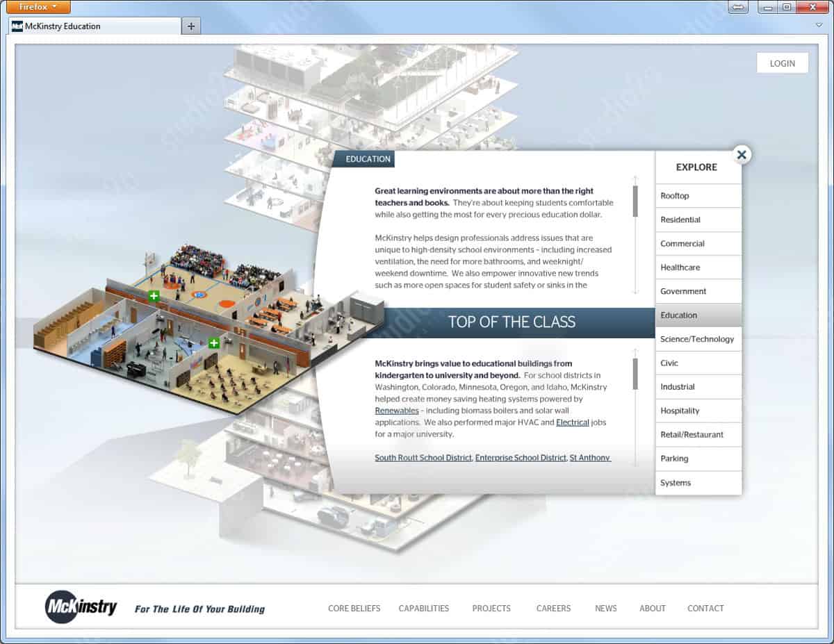Click the up arrow of the upper text scrollbar
Viewport: 834px width, 644px height.
point(635,179)
